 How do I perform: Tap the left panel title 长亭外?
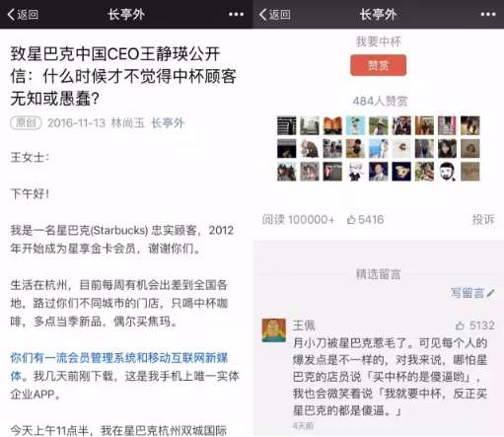(126, 15)
